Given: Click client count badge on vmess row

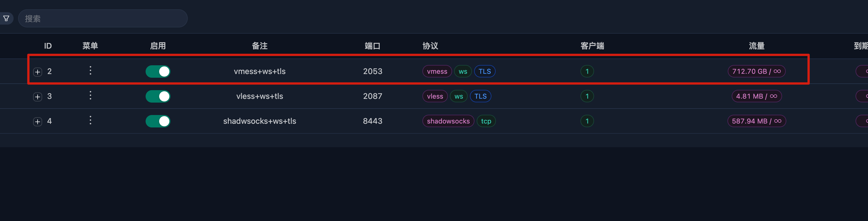Looking at the screenshot, I should point(587,71).
